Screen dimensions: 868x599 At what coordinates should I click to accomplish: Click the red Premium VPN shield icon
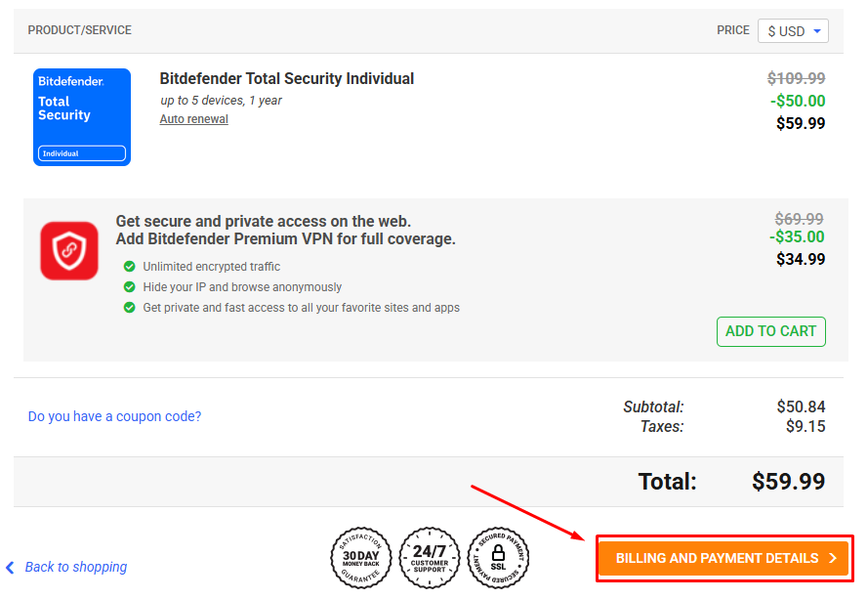69,251
